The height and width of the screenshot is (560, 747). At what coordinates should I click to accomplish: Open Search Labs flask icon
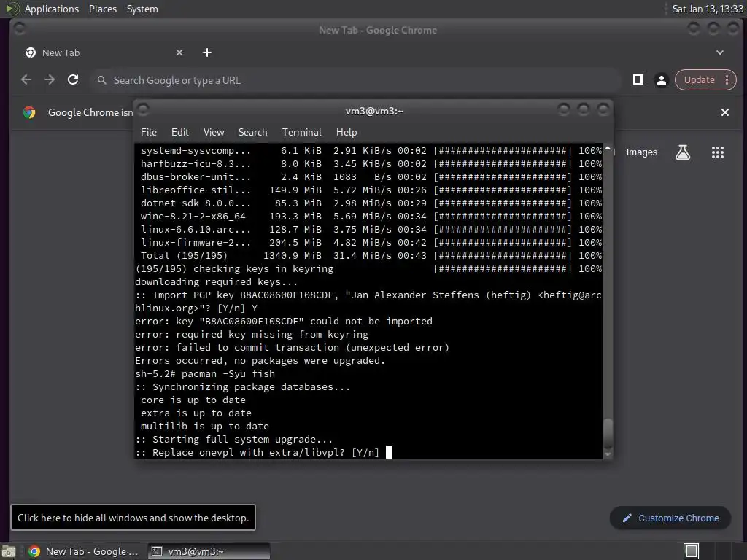(x=683, y=152)
